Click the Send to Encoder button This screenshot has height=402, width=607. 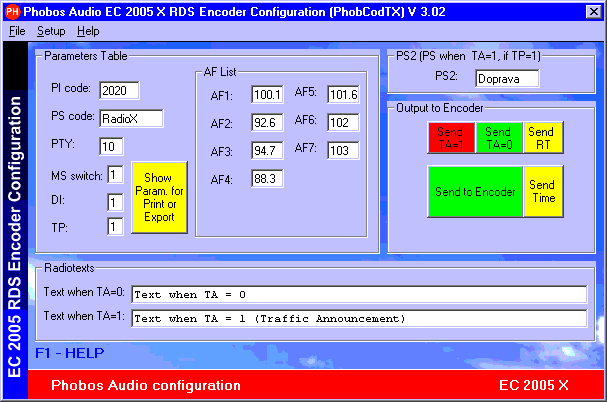(475, 191)
